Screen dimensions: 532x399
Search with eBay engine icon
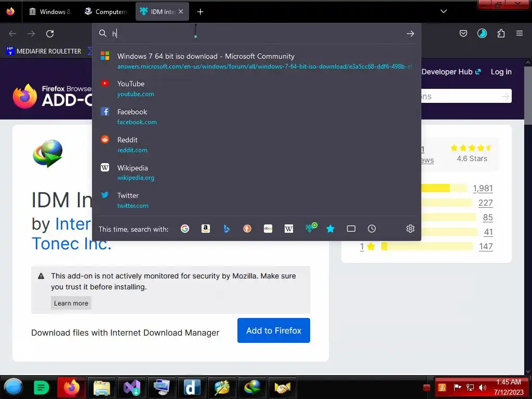point(268,229)
